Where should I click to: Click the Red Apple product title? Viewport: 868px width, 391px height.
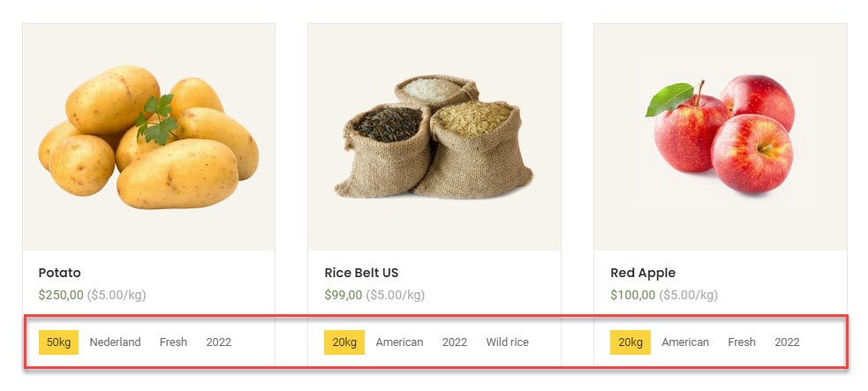point(643,273)
